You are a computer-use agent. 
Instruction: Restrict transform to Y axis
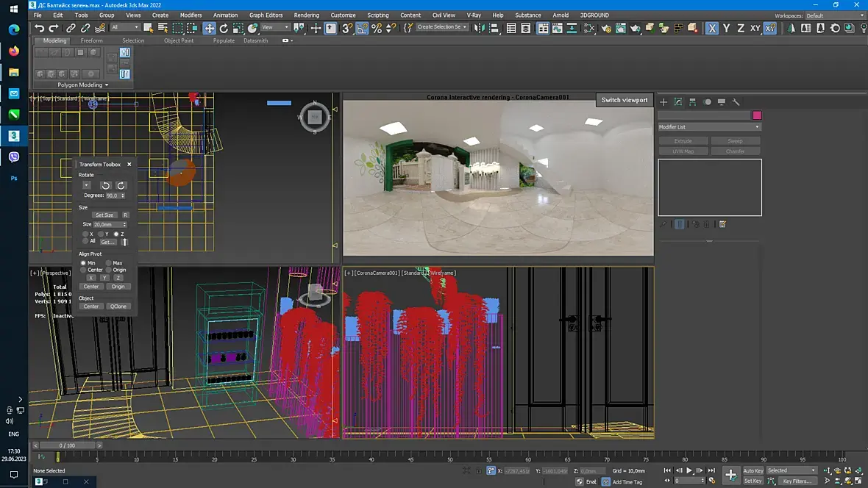726,28
